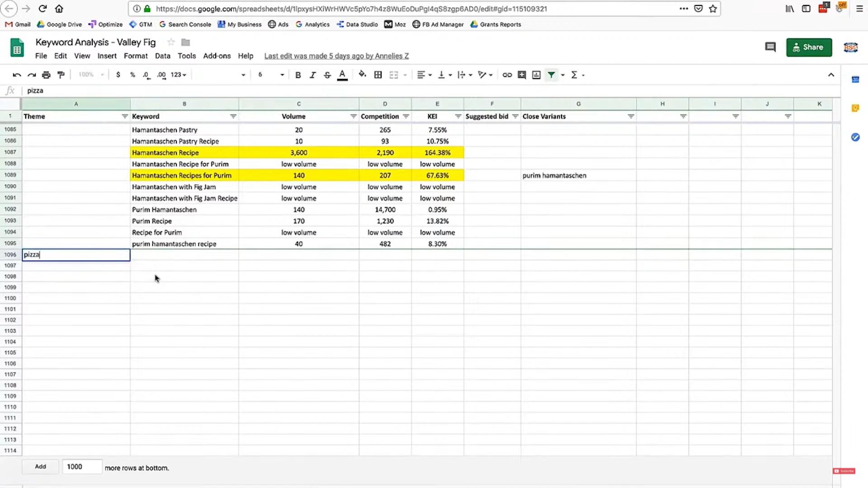Viewport: 868px width, 488px height.
Task: Open the Add-ons menu
Action: coord(217,56)
